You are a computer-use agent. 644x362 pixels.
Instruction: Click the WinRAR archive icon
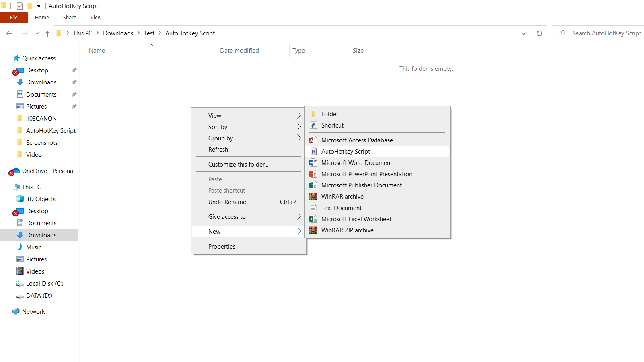(313, 197)
